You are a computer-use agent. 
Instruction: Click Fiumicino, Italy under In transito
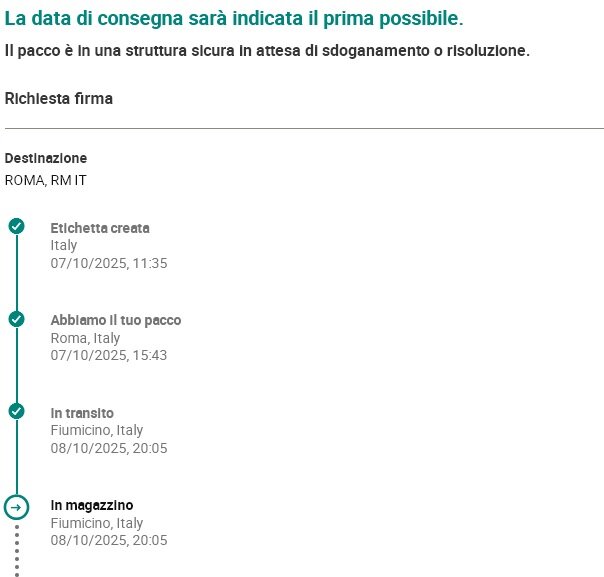(97, 430)
